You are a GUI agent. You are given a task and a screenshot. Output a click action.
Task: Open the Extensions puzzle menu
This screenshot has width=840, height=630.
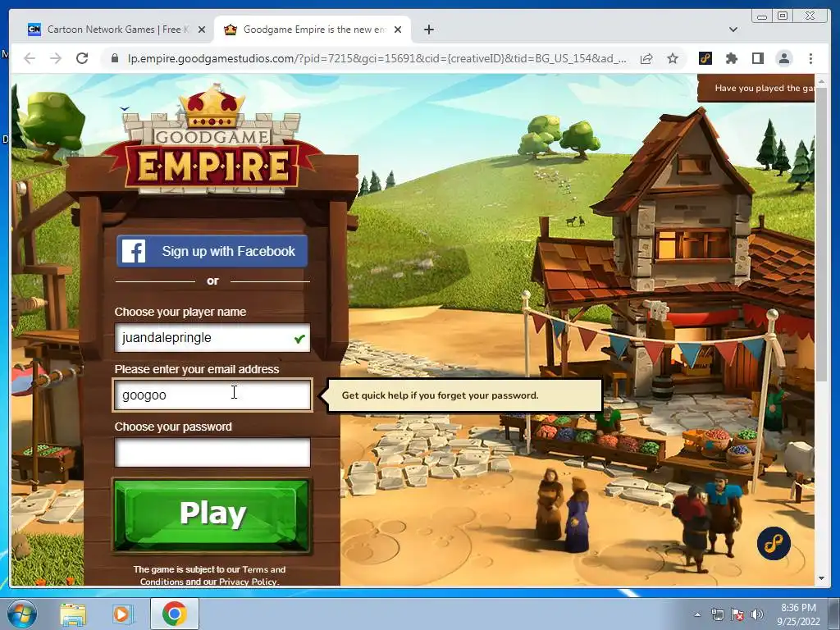(x=731, y=58)
